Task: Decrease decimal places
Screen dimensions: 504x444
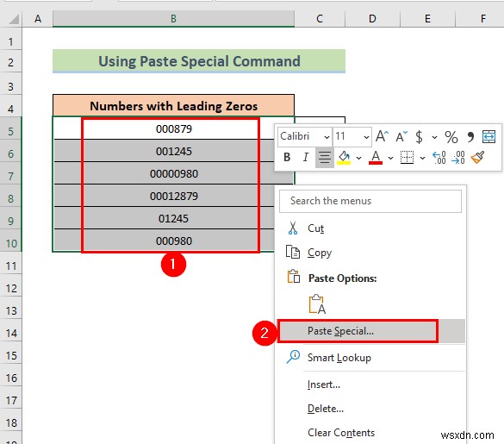Action: click(458, 157)
